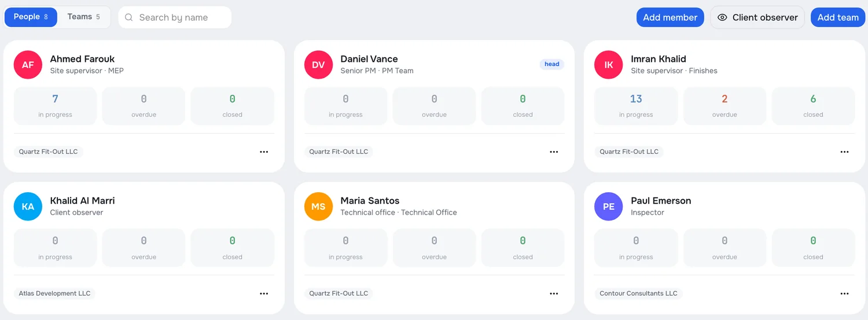Image resolution: width=868 pixels, height=320 pixels.
Task: Focus the Search by name field
Action: (x=175, y=17)
